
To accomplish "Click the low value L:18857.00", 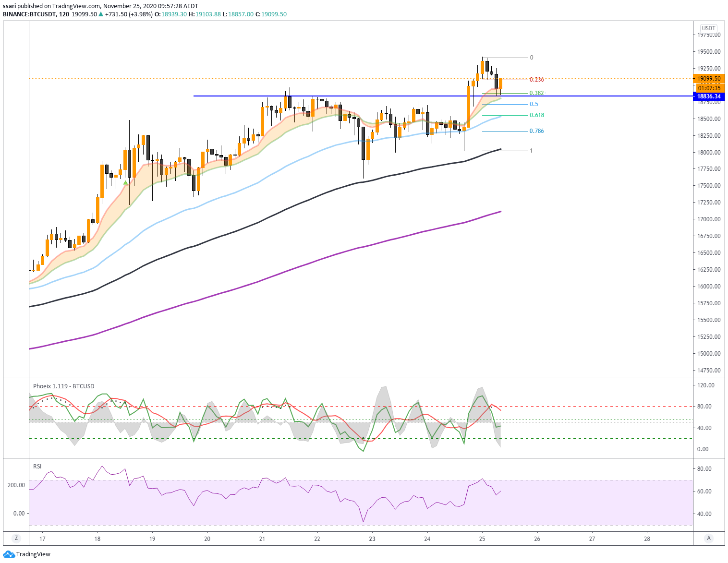I will click(238, 14).
